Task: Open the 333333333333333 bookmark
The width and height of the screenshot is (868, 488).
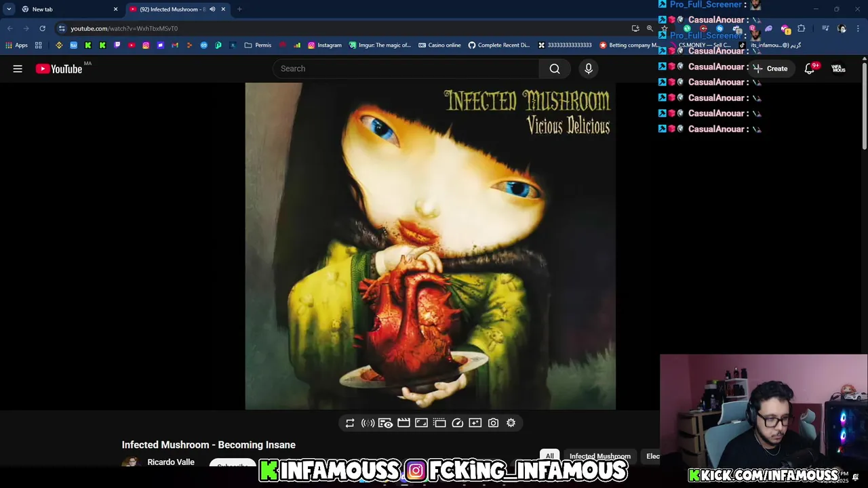Action: pyautogui.click(x=565, y=45)
